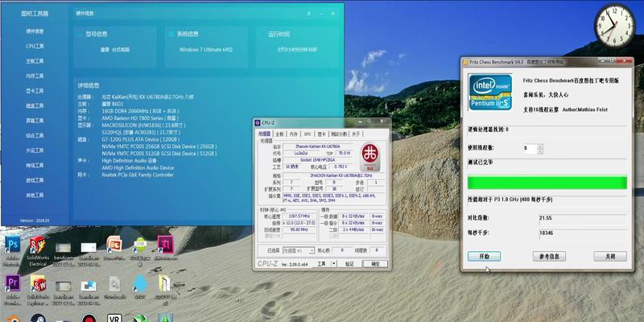Open 参考信息 in Fritz Chess Benchmark
The image size is (644, 322).
tap(549, 256)
